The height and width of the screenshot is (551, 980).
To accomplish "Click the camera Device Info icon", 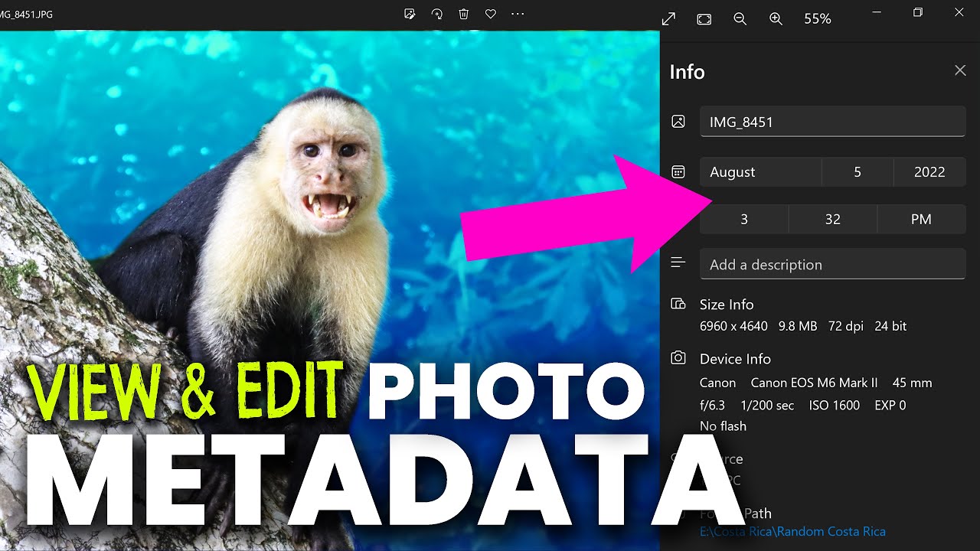I will pos(678,358).
